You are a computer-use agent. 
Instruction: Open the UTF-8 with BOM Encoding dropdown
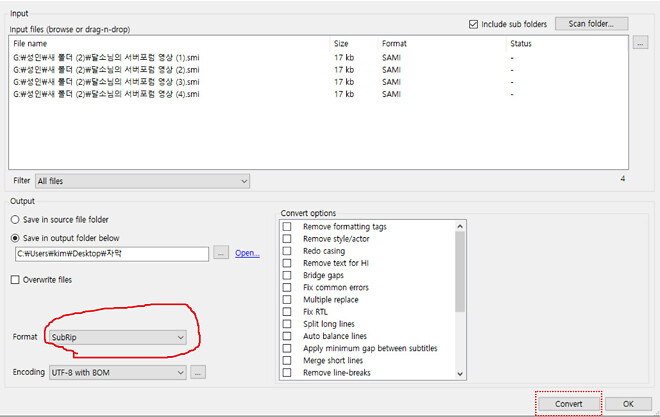pos(118,373)
